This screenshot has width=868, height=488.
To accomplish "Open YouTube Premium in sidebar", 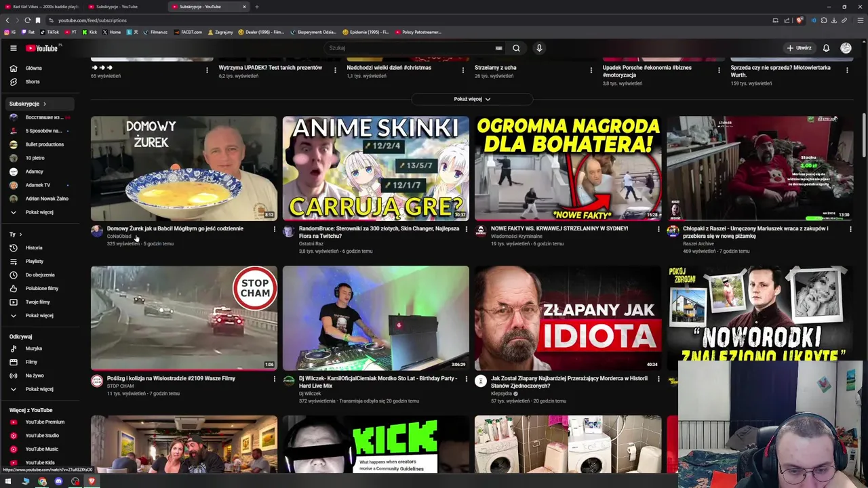I will 41,422.
